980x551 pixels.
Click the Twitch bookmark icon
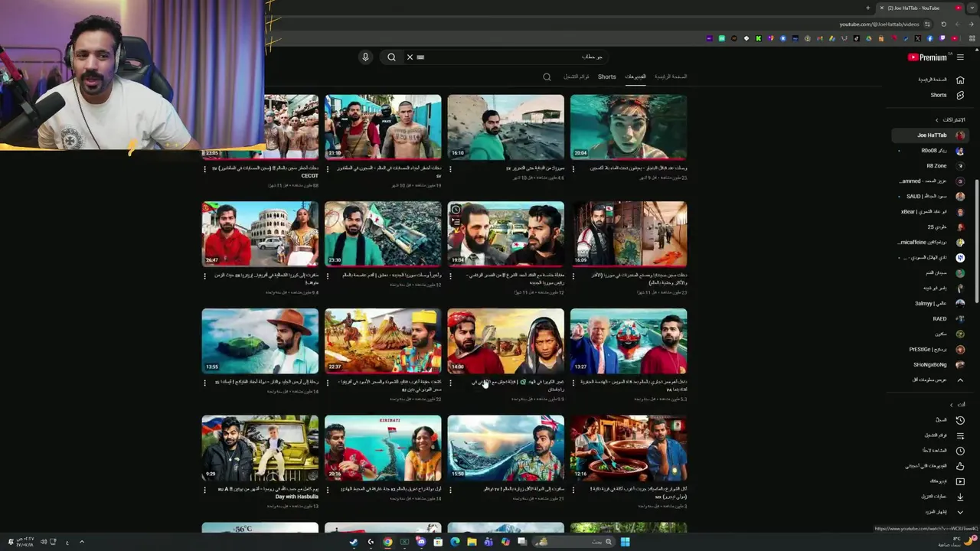click(x=942, y=38)
